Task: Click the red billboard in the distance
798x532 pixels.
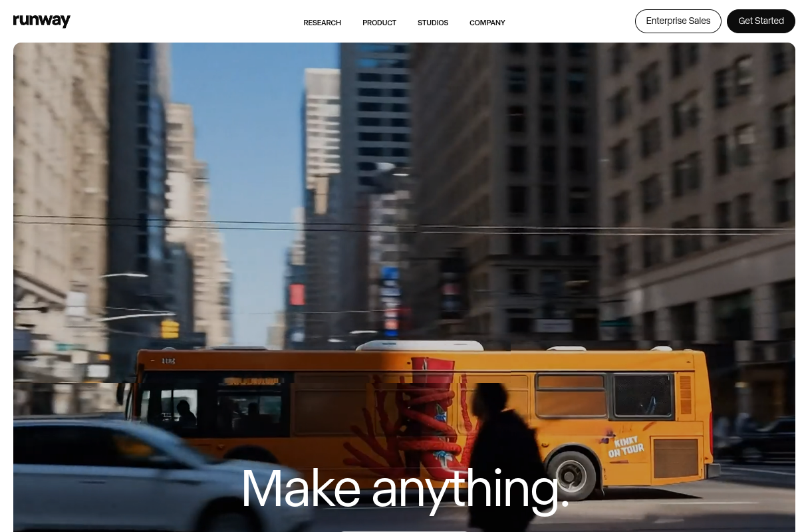Action: tap(297, 294)
